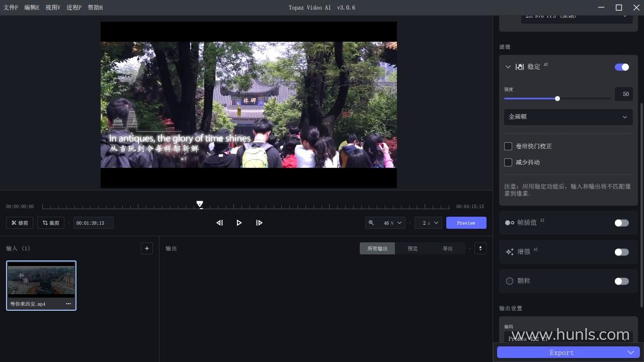The width and height of the screenshot is (644, 362).
Task: Switch to the 预览 output tab
Action: 413,248
